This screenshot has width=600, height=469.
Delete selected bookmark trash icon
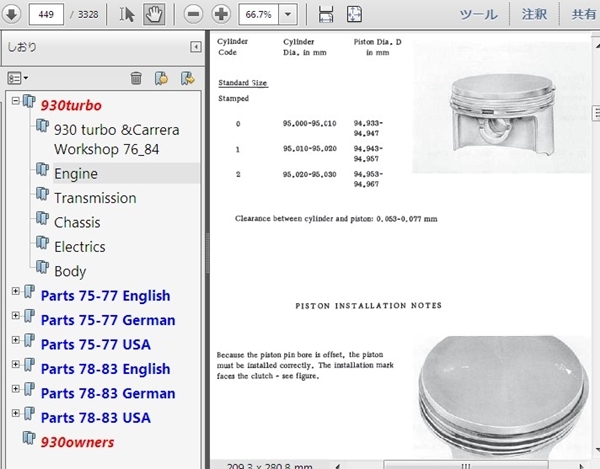click(136, 78)
